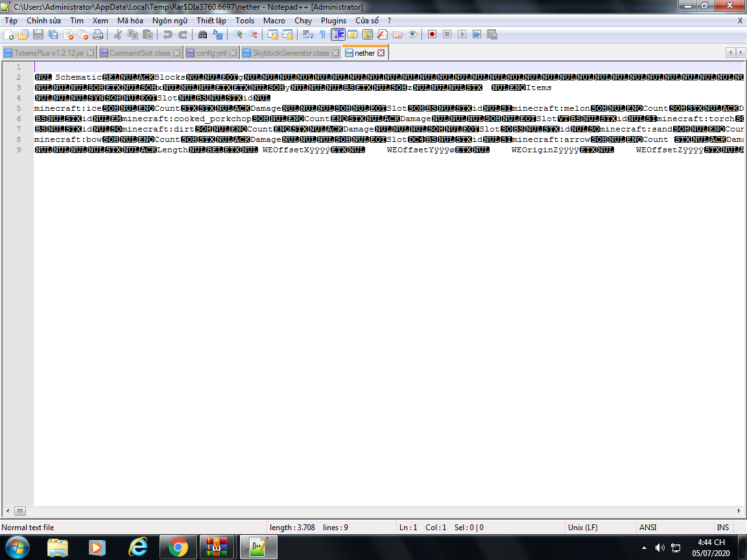Click the Unix (LF) line-ending status field
The height and width of the screenshot is (560, 747).
tap(601, 527)
